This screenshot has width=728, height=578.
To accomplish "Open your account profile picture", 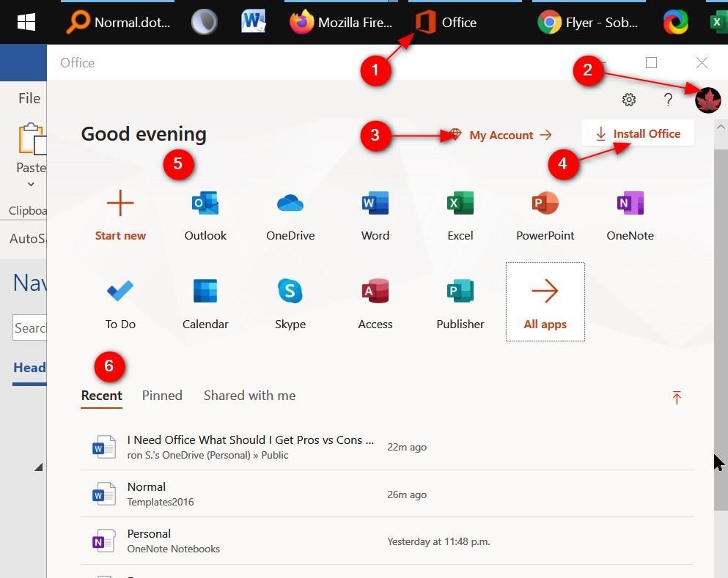I will coord(707,100).
